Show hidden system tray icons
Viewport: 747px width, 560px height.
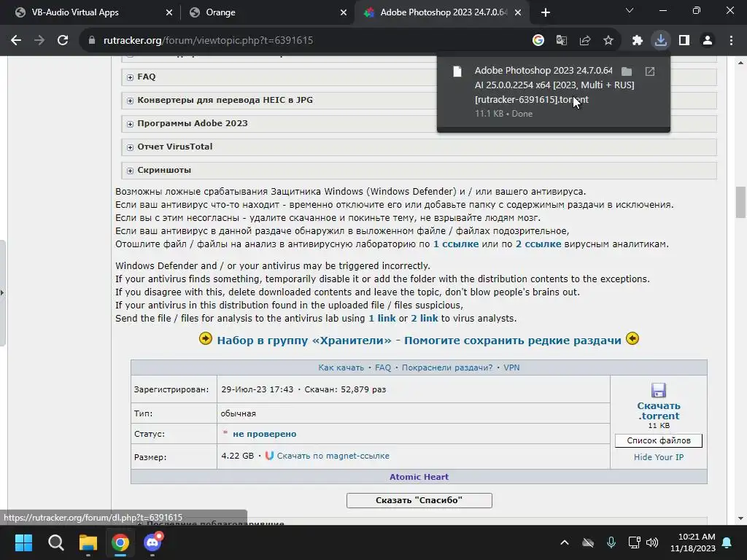tap(565, 542)
